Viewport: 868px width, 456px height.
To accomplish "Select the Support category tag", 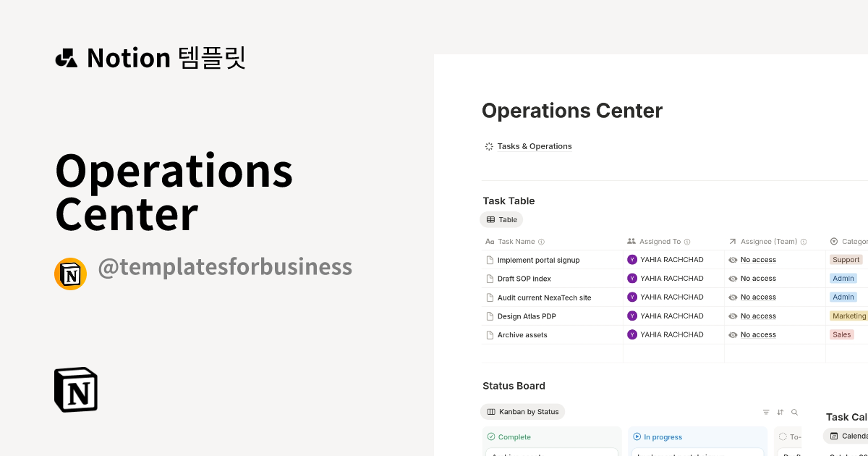I will (x=846, y=259).
